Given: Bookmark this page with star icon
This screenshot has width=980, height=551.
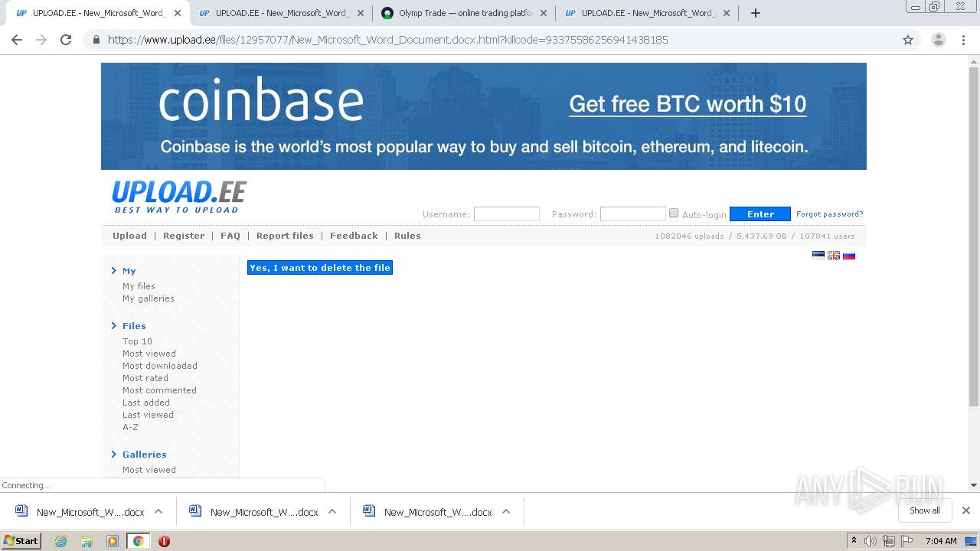Looking at the screenshot, I should point(908,40).
